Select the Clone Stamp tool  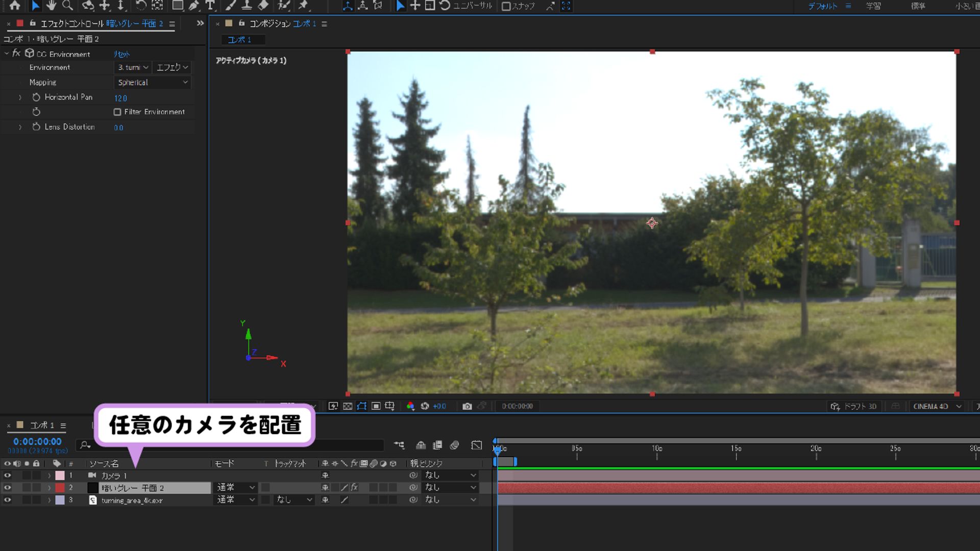click(247, 6)
